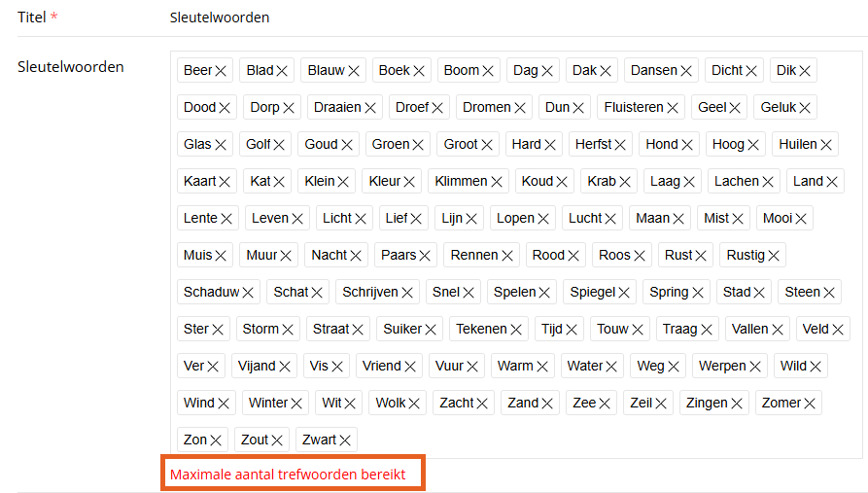Viewport: 868px width, 493px height.
Task: Click the X next to Lachen
Action: [x=768, y=182]
